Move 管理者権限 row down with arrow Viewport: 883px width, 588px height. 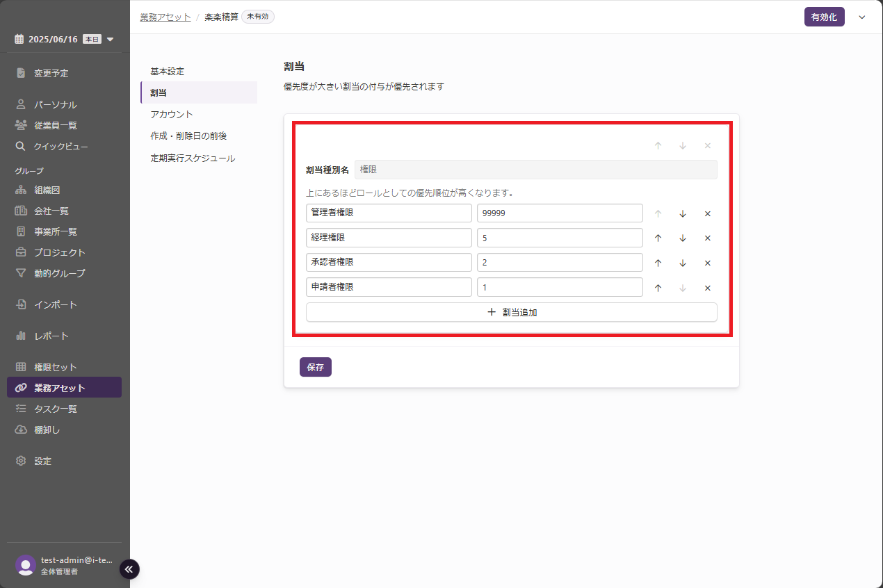[683, 214]
